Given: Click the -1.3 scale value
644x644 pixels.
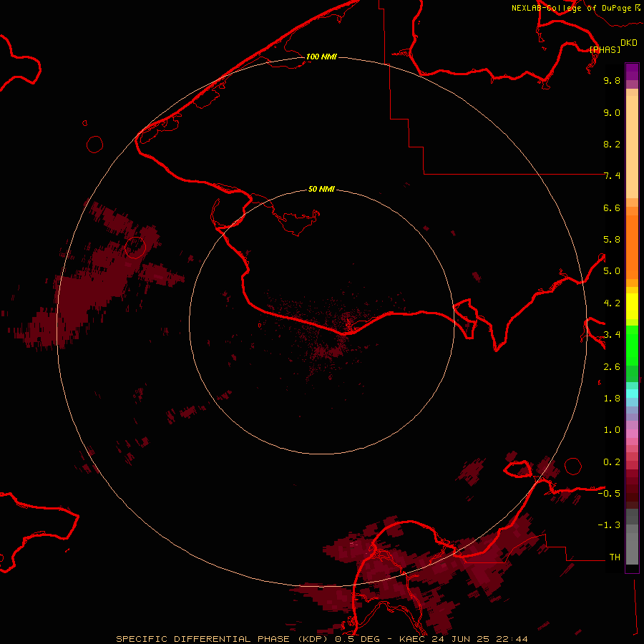Looking at the screenshot, I should click(609, 525).
